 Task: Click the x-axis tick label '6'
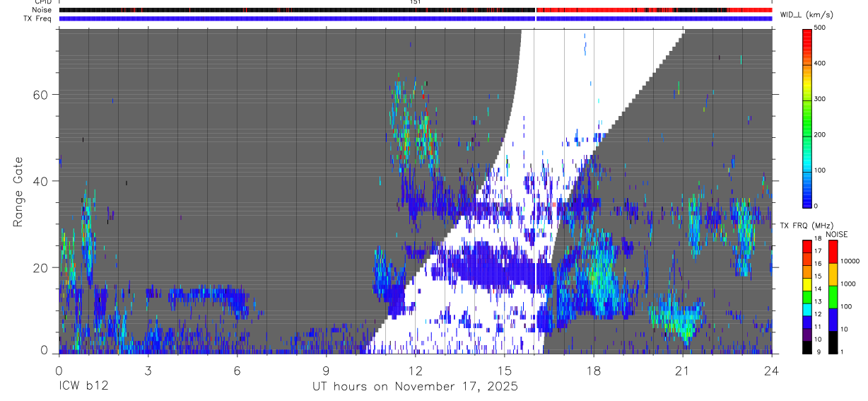pyautogui.click(x=237, y=370)
